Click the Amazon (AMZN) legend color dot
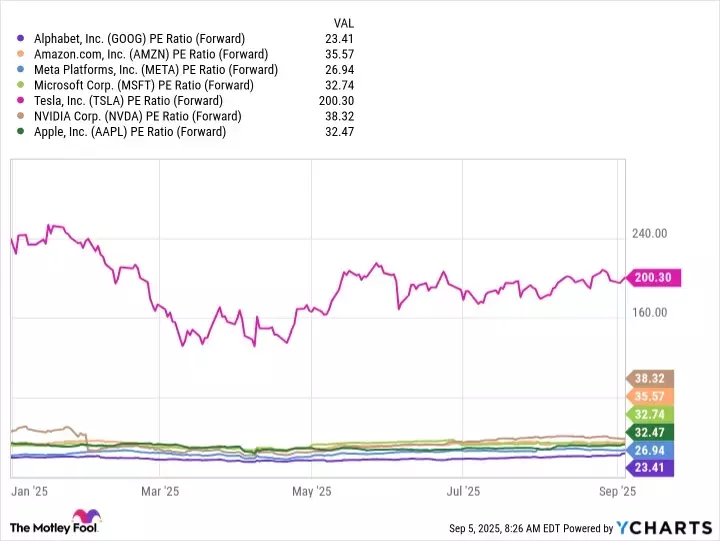The image size is (720, 541). [21, 55]
